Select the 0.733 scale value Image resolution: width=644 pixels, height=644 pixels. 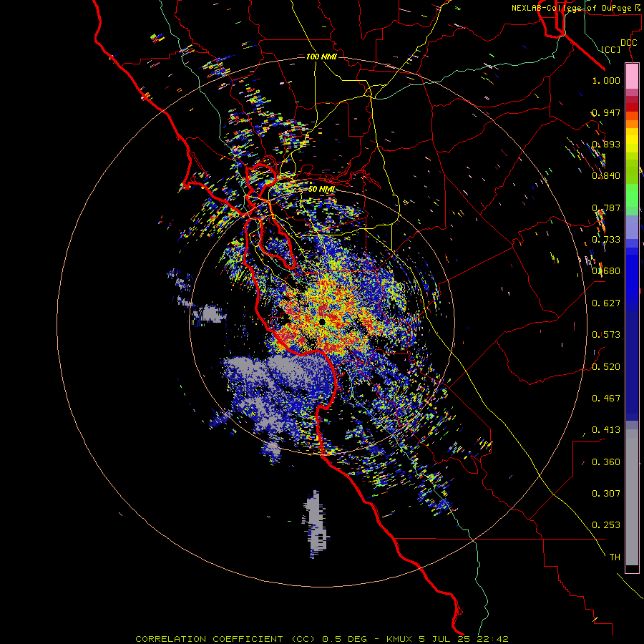click(x=606, y=240)
